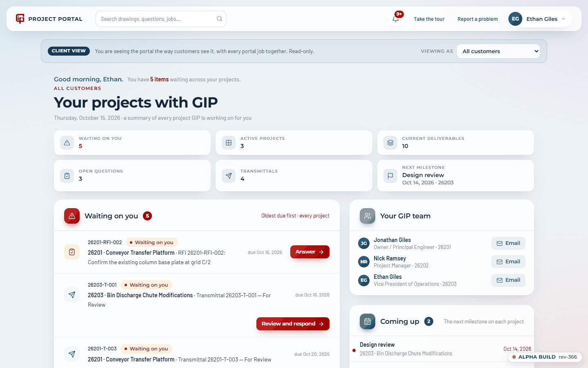The width and height of the screenshot is (588, 368).
Task: Email Nick Ramsey
Action: (508, 262)
